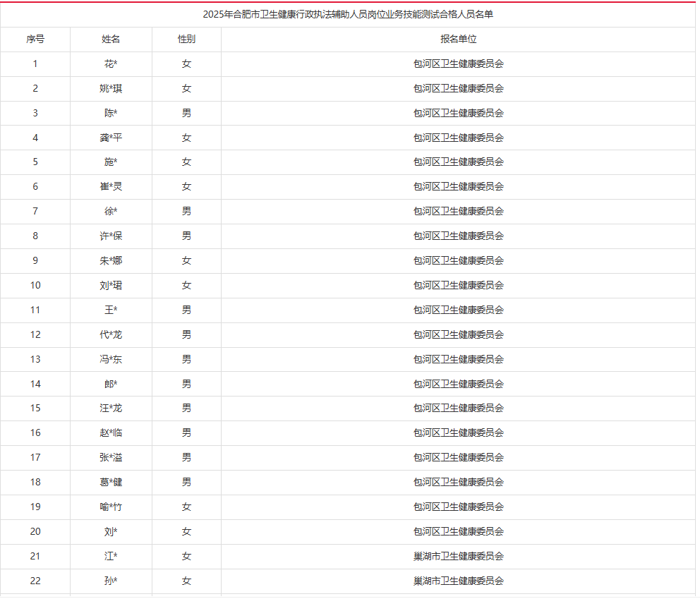700x599 pixels.
Task: Select the name 代*龙 in row 12
Action: [x=111, y=334]
